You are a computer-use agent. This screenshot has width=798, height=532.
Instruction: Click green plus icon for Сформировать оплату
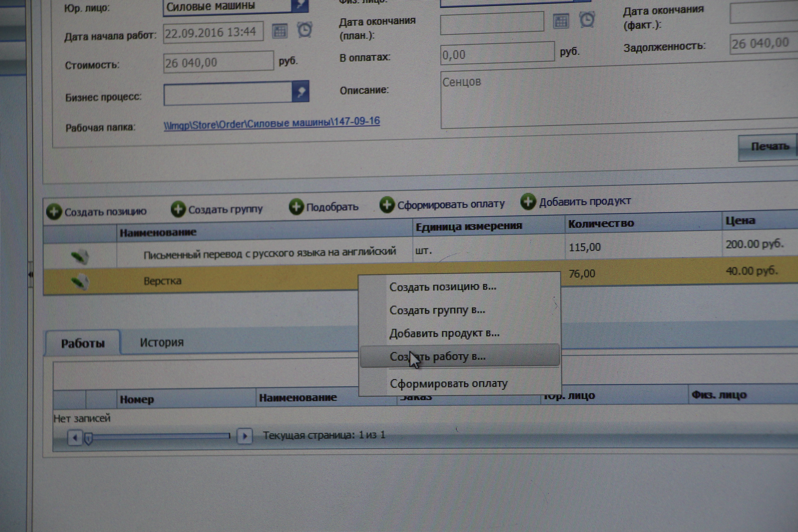tap(387, 205)
